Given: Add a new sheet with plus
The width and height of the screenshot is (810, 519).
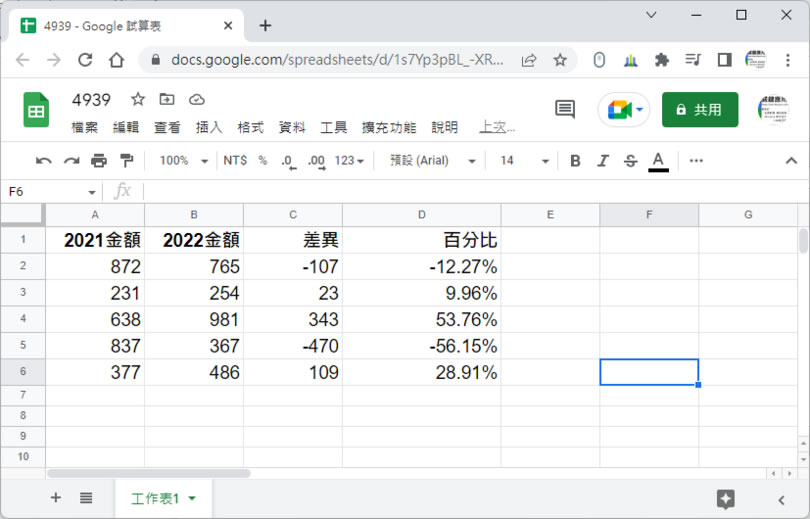Looking at the screenshot, I should [x=56, y=498].
